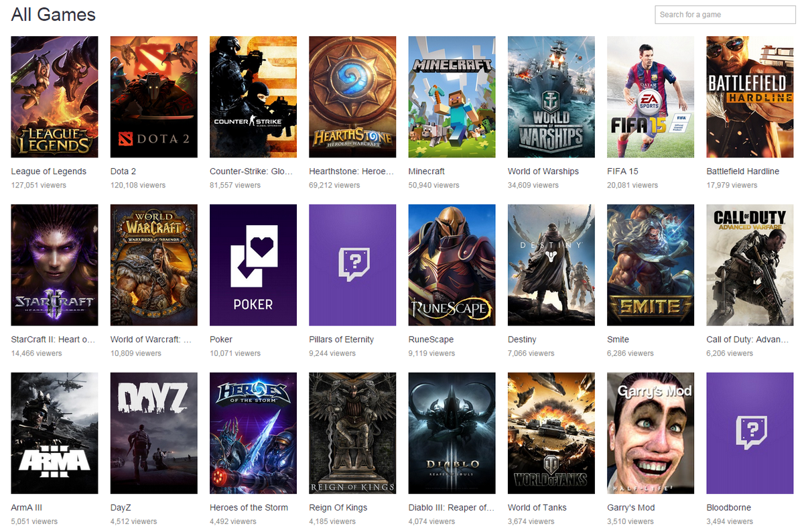Choose the Smite cover image
Screen dimensions: 804x532
tap(651, 265)
